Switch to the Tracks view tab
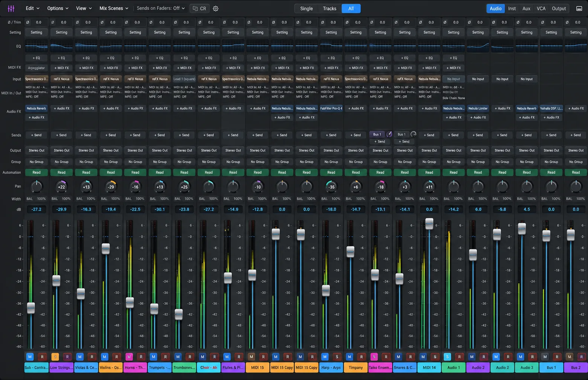The height and width of the screenshot is (380, 588). tap(330, 8)
